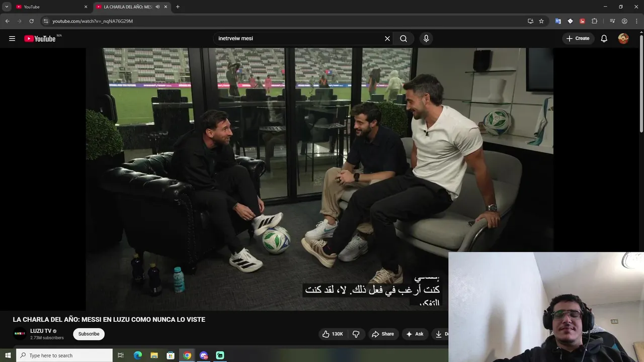
Task: Reload the page
Action: tap(31, 21)
